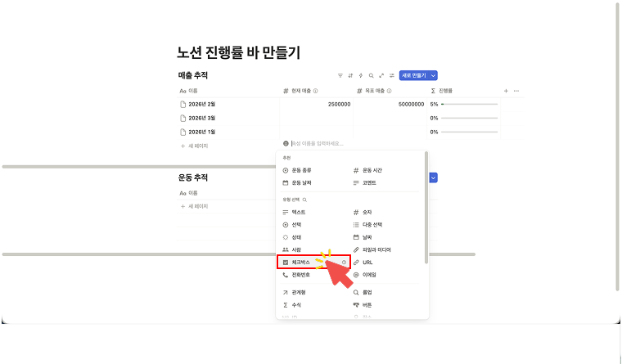Image resolution: width=622 pixels, height=364 pixels.
Task: Click the info icon beside 목표 매출
Action: pos(389,91)
